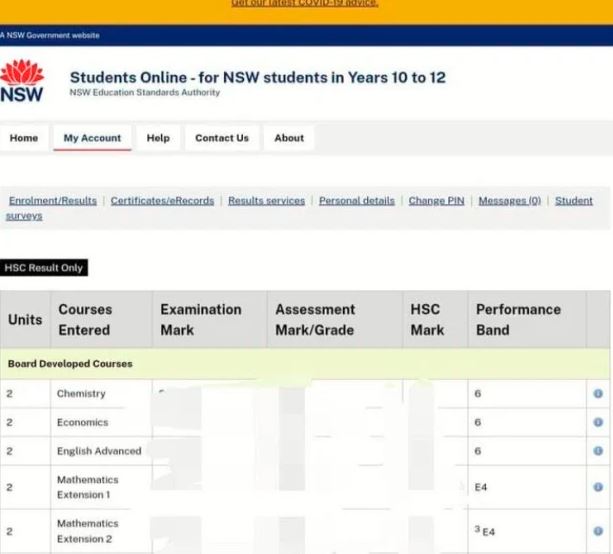Click the HSC Result Only label
The image size is (613, 554).
coord(44,268)
